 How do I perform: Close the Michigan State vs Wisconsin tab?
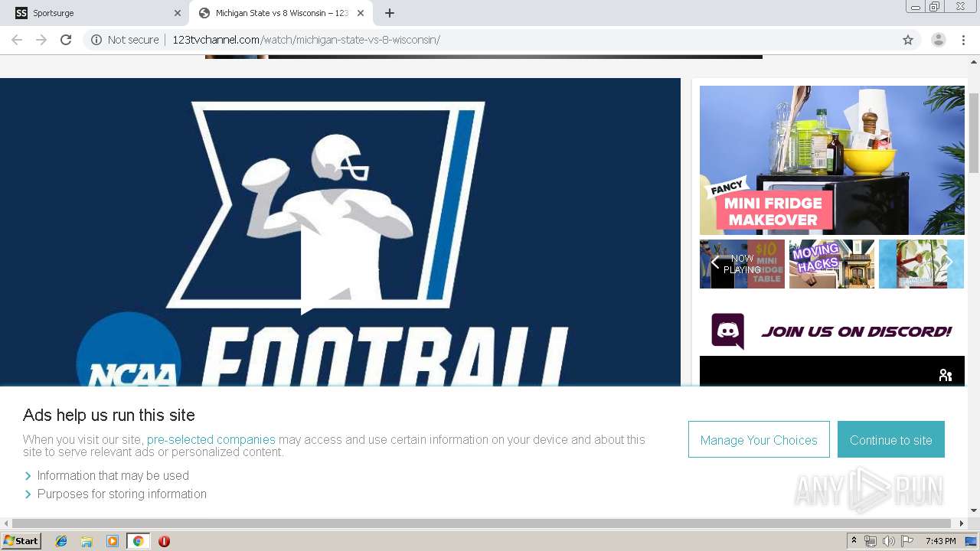pyautogui.click(x=361, y=13)
